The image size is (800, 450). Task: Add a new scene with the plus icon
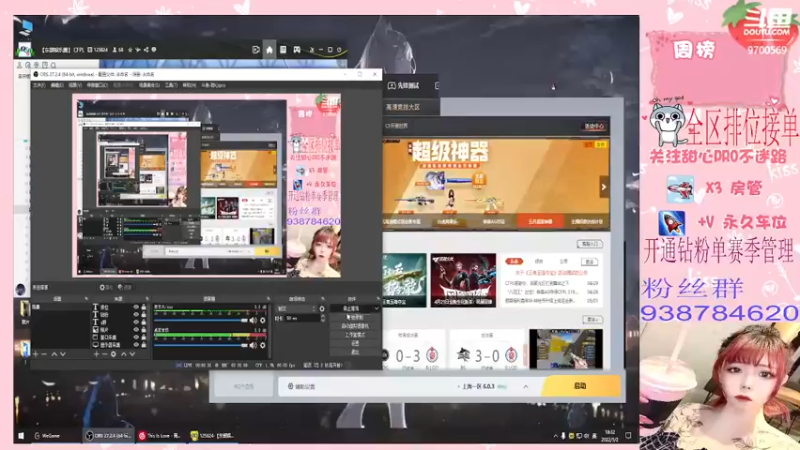[36, 354]
